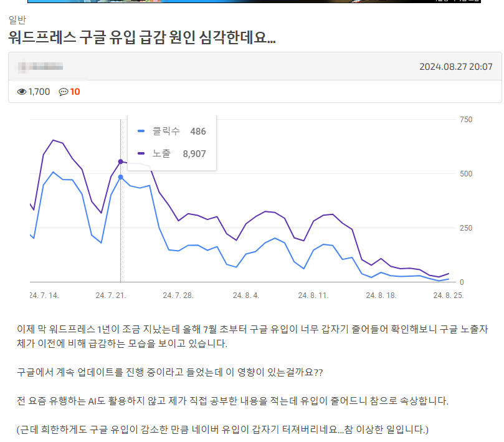Click the 500 y-axis value

coord(466,174)
